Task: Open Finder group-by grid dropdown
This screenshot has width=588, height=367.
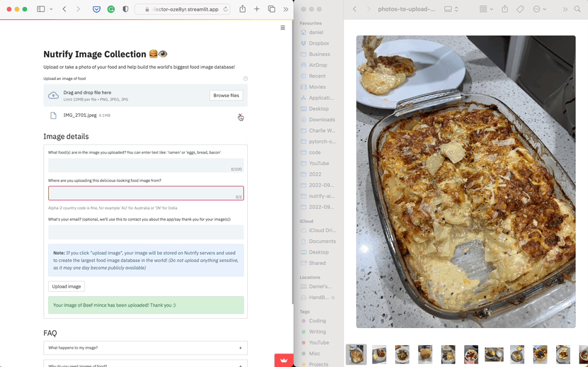Action: pos(487,9)
